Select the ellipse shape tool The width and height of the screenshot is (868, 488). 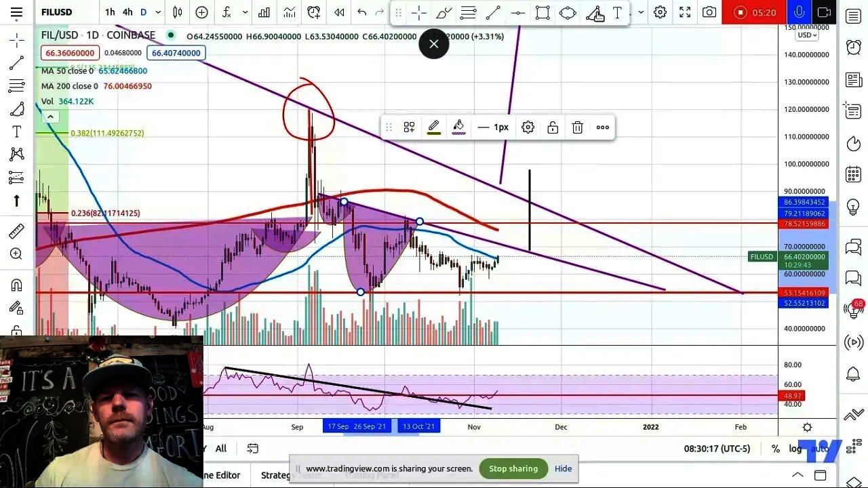[568, 12]
